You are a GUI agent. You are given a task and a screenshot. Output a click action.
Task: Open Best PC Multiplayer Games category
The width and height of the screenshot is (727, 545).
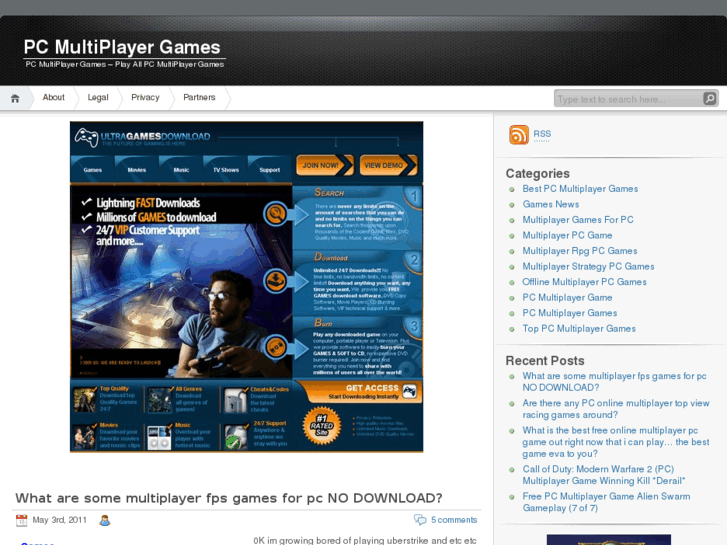pyautogui.click(x=580, y=189)
